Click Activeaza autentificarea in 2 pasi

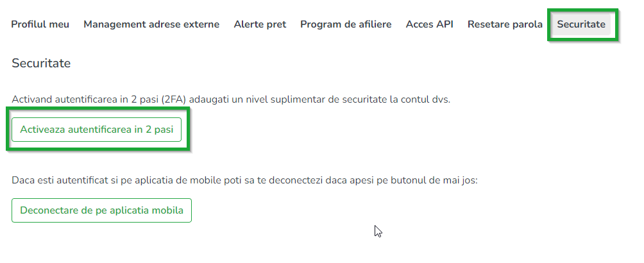[x=97, y=130]
